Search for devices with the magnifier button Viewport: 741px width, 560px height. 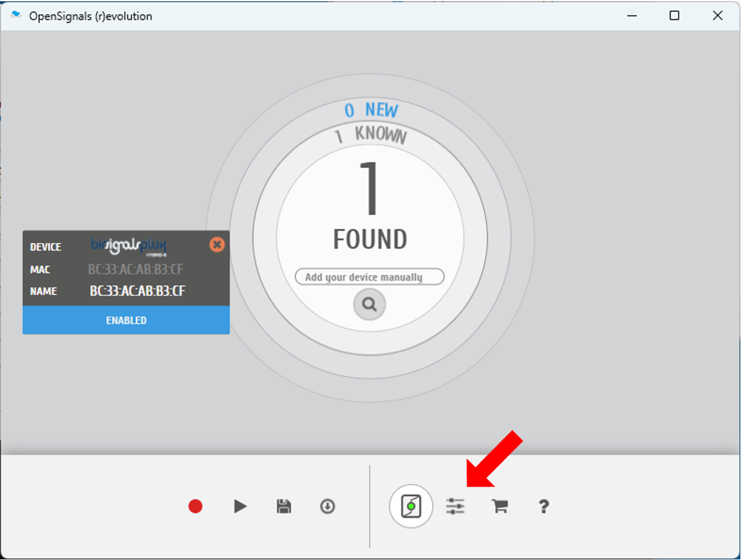pos(369,305)
